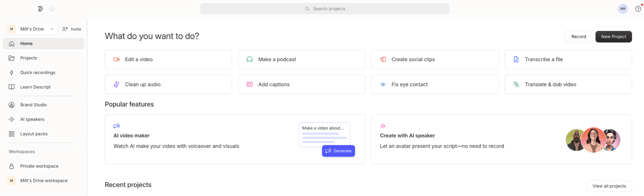Screen dimensions: 644x196
Task: Click the Edit a video camera icon
Action: (116, 59)
